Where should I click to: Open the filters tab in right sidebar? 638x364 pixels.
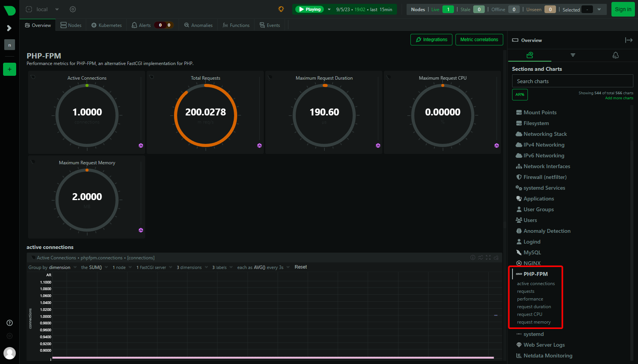573,55
